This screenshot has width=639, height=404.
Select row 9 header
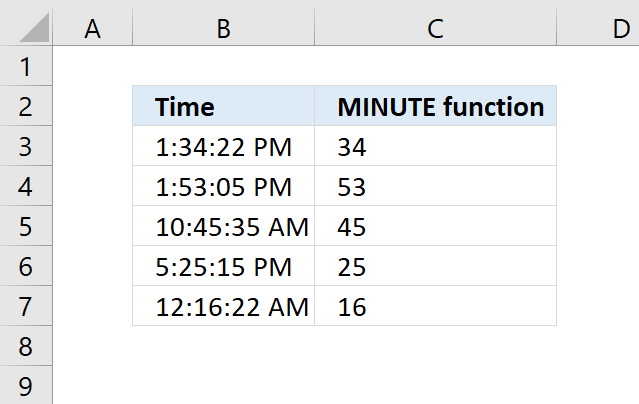pos(26,385)
